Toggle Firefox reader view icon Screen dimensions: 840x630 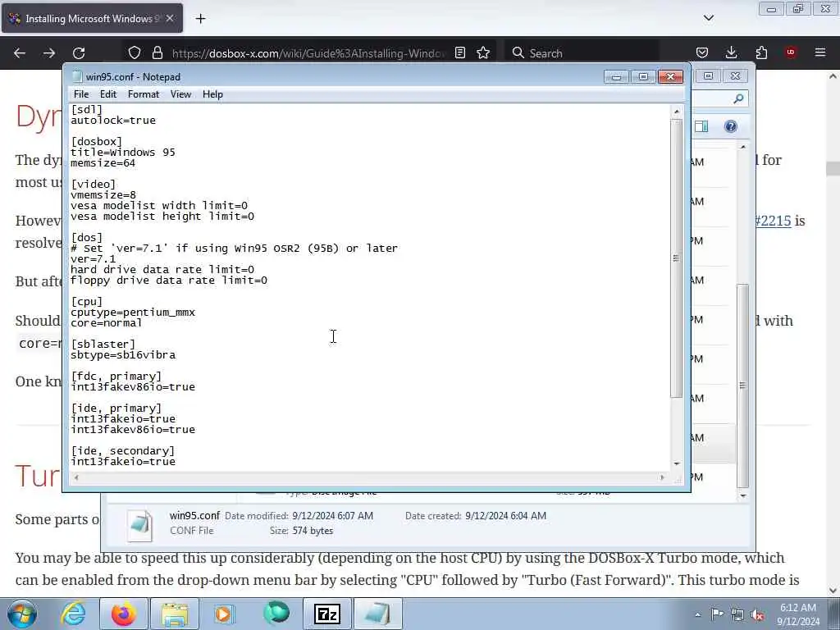pos(459,53)
